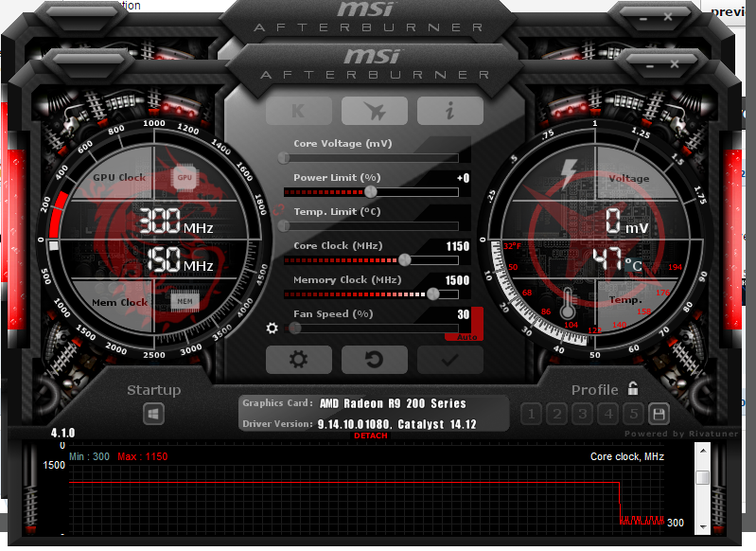Open settings with the gear button

click(x=299, y=360)
